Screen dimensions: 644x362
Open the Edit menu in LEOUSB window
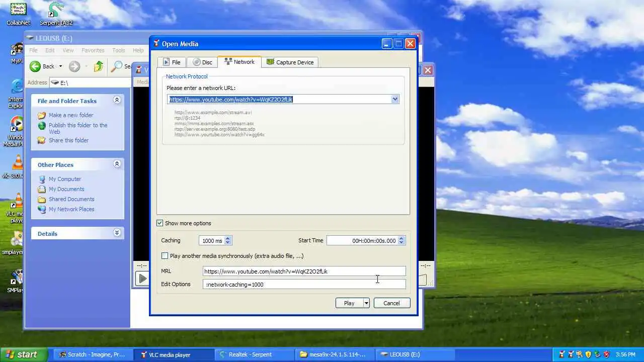point(50,50)
